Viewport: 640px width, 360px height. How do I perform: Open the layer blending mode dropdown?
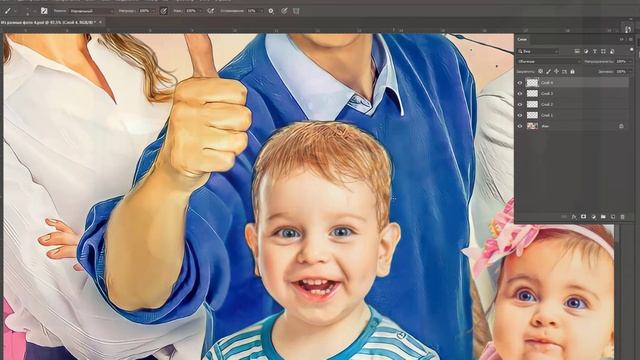pyautogui.click(x=549, y=61)
